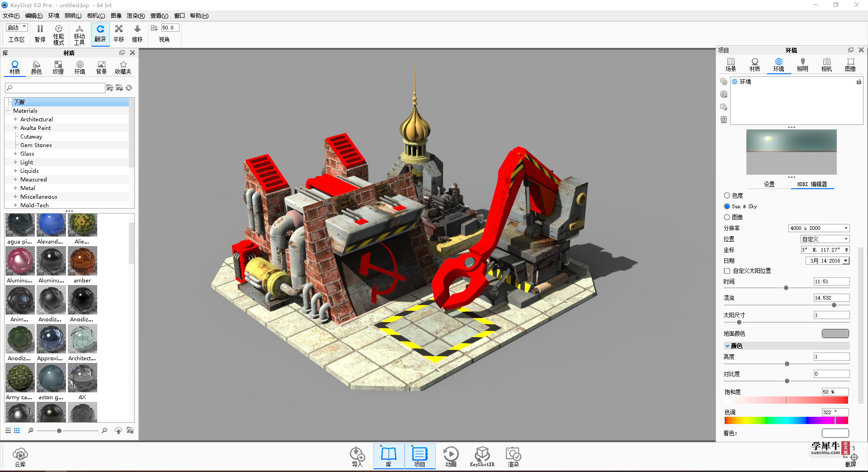868x472 pixels.
Task: Switch to the HDRI 编辑器 sub-tab
Action: coord(812,184)
